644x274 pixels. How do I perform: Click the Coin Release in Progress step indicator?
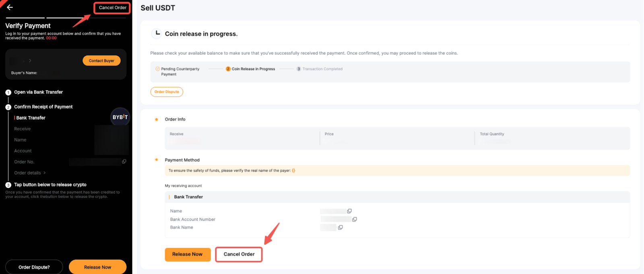click(x=250, y=69)
